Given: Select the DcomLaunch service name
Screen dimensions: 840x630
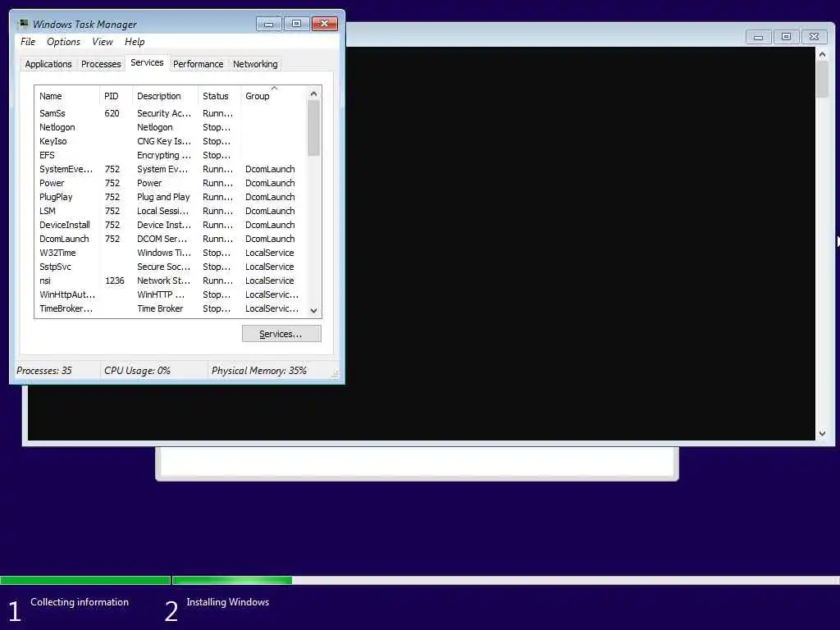Looking at the screenshot, I should (64, 239).
